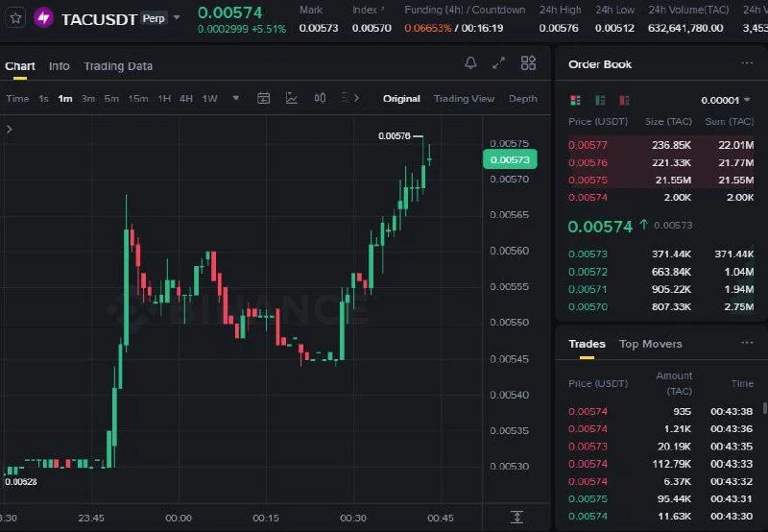Show more chart toolbar options arrow
The width and height of the screenshot is (768, 532).
[x=356, y=99]
